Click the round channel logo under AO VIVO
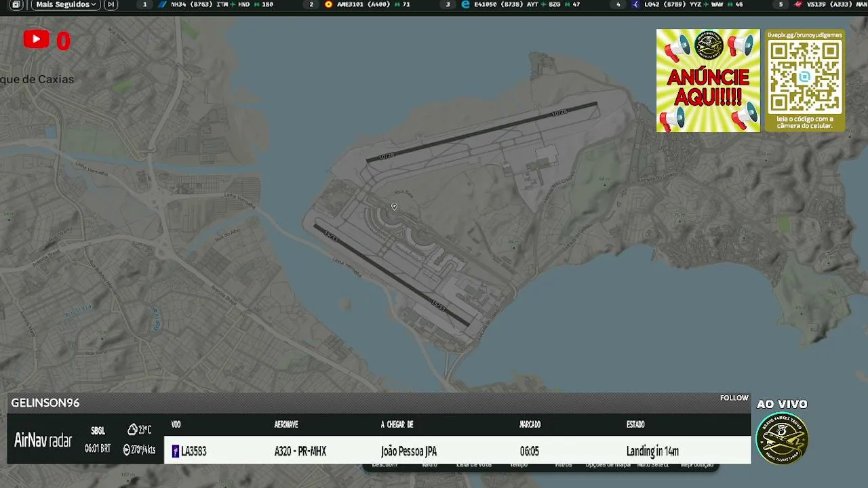Screen dimensions: 868x488 782,439
